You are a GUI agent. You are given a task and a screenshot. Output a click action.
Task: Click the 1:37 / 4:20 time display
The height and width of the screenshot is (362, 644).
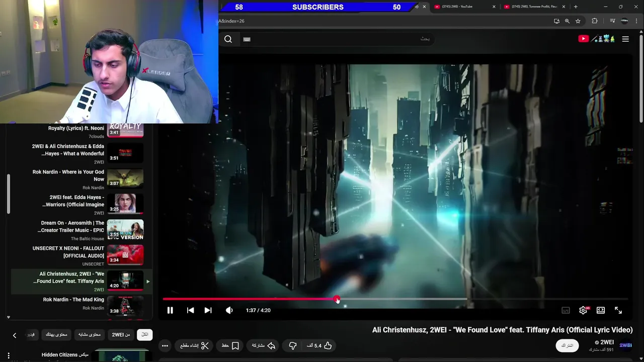258,310
